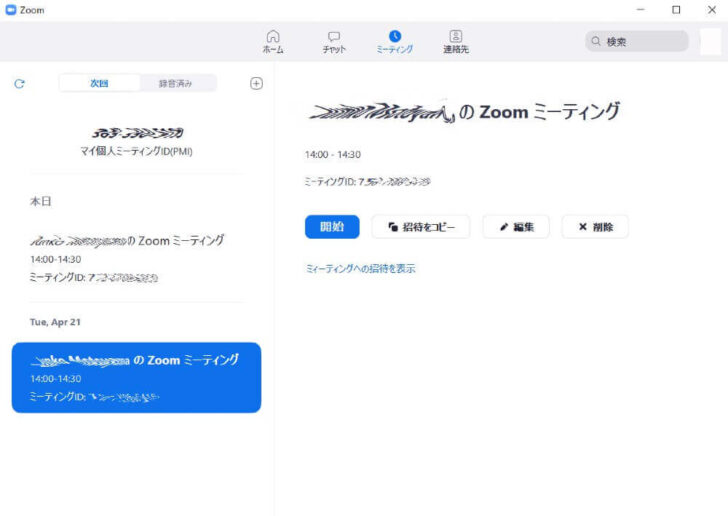The width and height of the screenshot is (728, 516).
Task: Select the ミーティング clock icon
Action: click(x=394, y=36)
